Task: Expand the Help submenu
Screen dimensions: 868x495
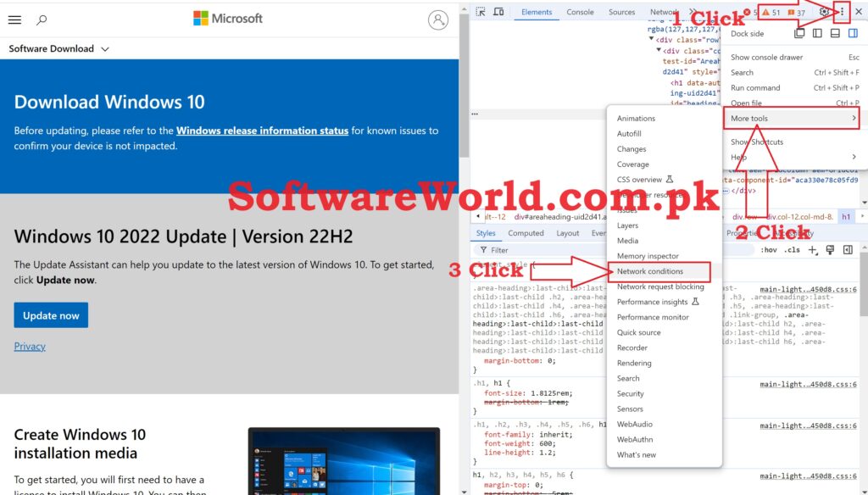Action: (x=792, y=158)
